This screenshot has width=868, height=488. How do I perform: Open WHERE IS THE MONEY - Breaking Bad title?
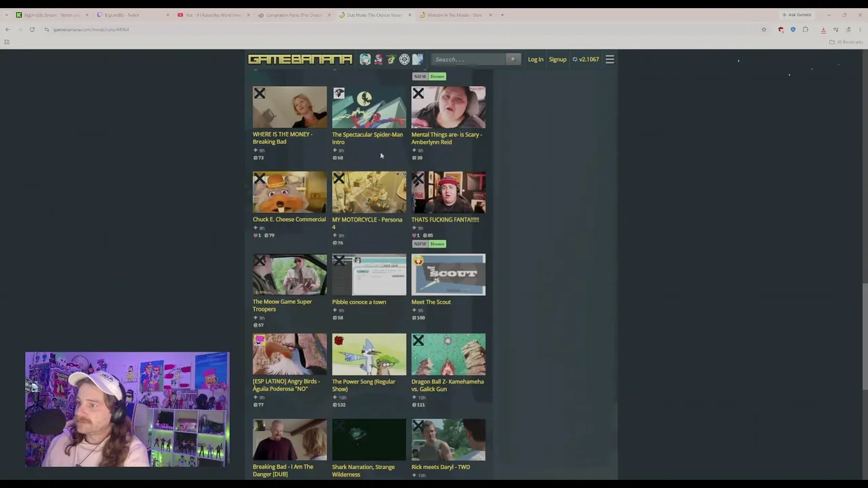(283, 138)
